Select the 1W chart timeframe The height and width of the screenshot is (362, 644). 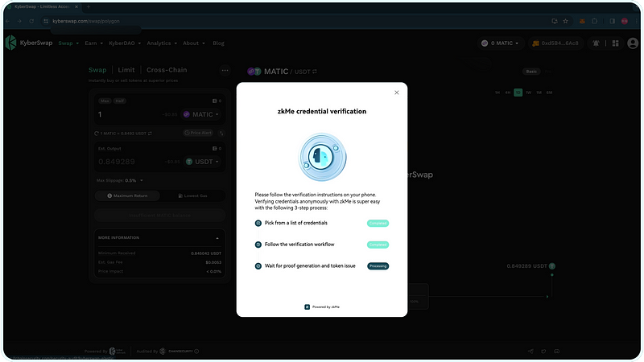pyautogui.click(x=529, y=93)
